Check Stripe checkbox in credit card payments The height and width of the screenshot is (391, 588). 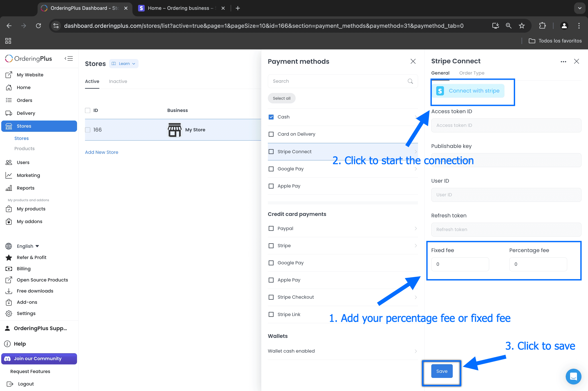pyautogui.click(x=271, y=246)
